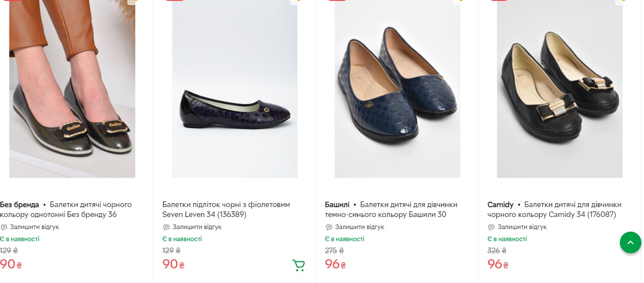The image size is (644, 283).
Task: Click the dark blue checkered flats image
Action: point(397,88)
